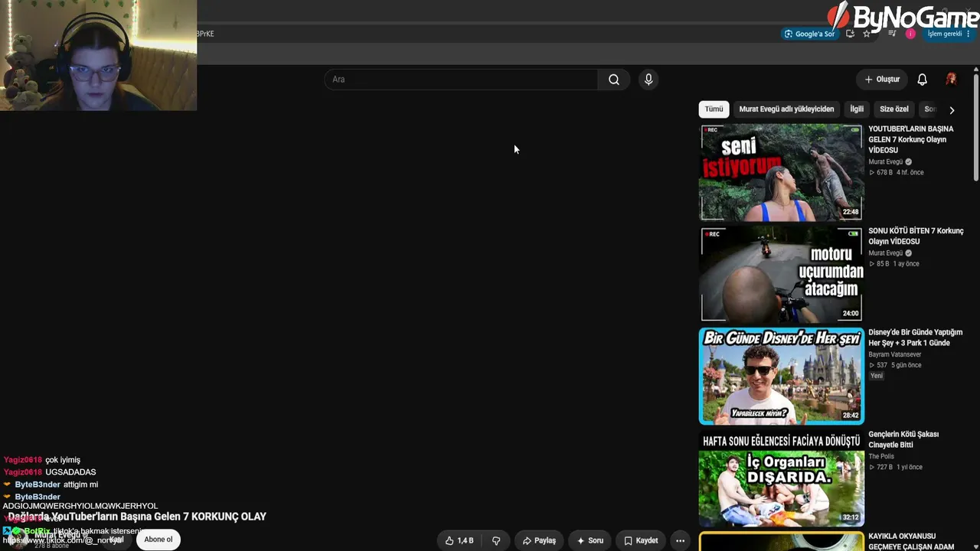The width and height of the screenshot is (980, 551).
Task: Click the Soru ask button
Action: [590, 540]
